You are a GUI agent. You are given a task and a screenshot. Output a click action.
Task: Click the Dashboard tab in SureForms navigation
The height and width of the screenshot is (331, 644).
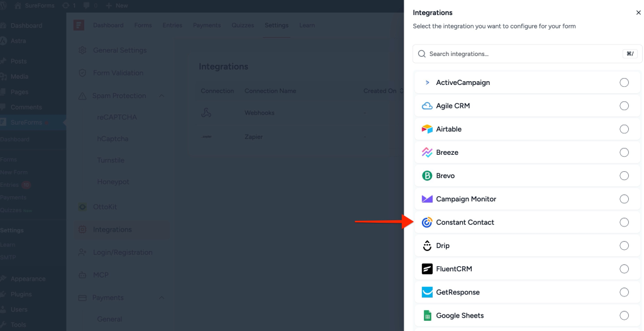[x=108, y=25]
